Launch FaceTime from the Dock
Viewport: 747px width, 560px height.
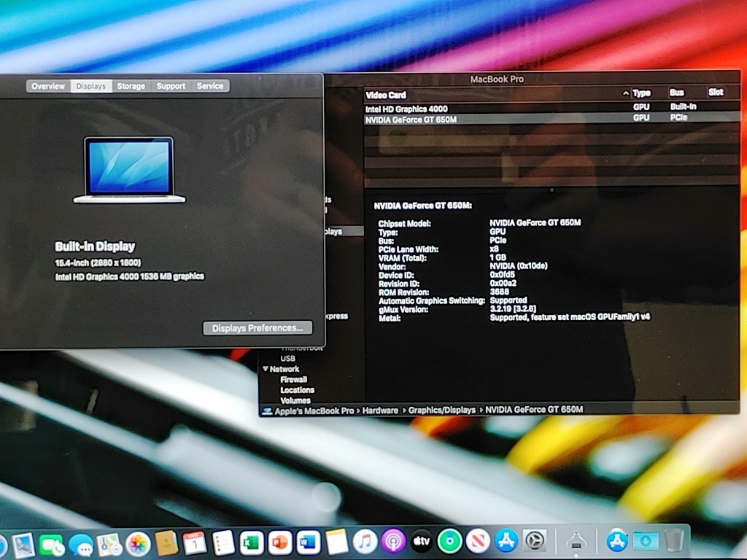[52, 544]
